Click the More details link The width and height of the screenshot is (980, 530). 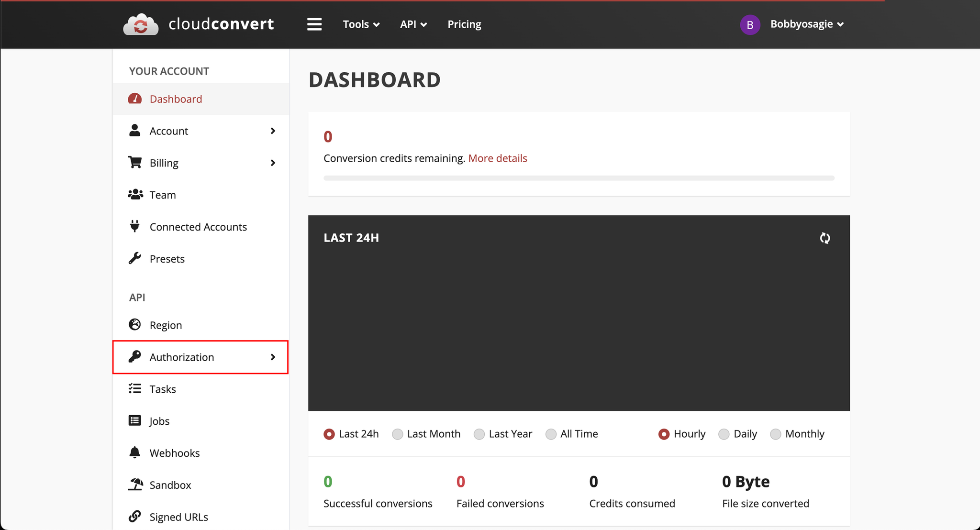[498, 158]
